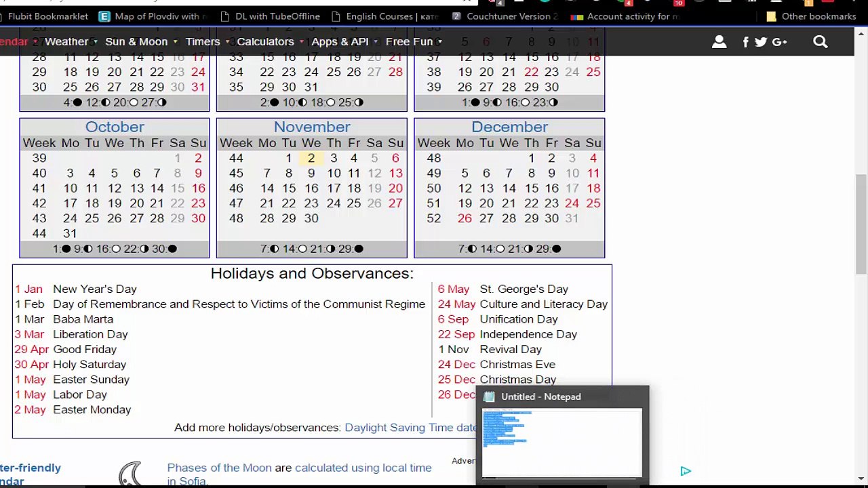Follow Daylight Saving Time dates link
The height and width of the screenshot is (488, 868).
click(411, 427)
